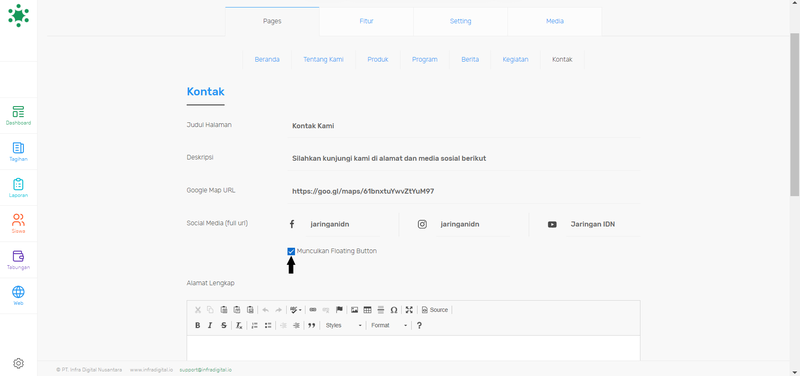Viewport: 800px width, 376px height.
Task: Decrease the indent
Action: [283, 325]
